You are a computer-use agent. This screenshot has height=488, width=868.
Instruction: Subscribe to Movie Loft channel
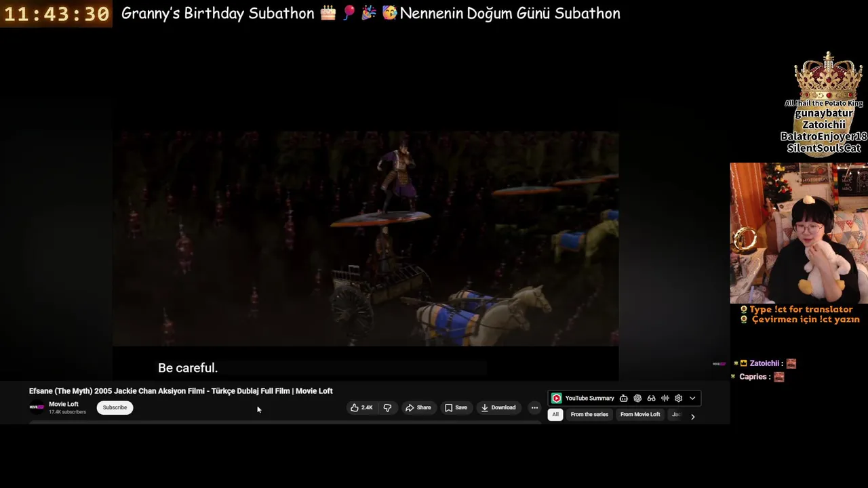click(x=115, y=407)
